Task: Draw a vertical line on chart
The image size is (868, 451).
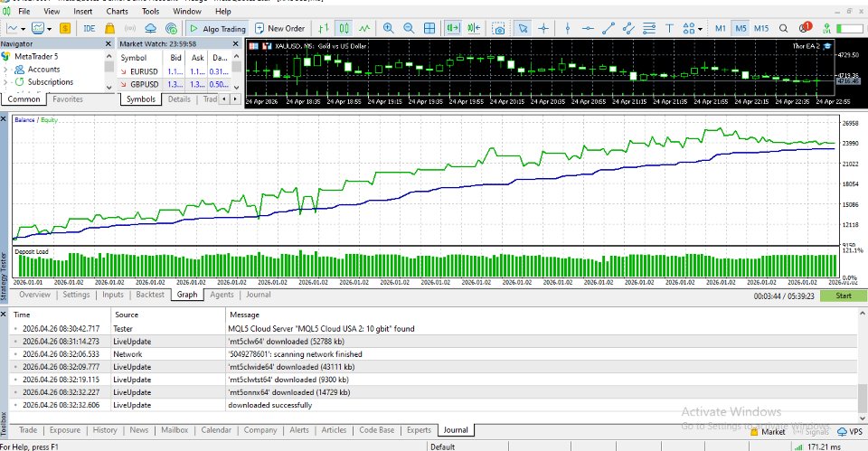Action: click(x=568, y=28)
